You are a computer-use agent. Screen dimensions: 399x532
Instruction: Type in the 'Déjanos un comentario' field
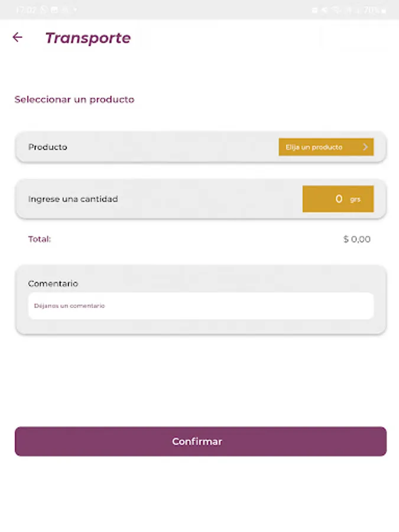pos(201,306)
